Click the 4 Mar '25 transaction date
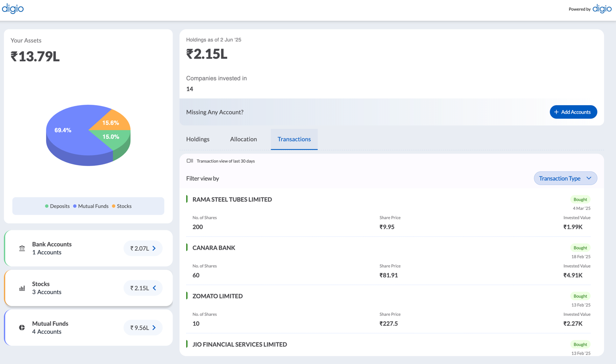616x364 pixels. point(581,208)
